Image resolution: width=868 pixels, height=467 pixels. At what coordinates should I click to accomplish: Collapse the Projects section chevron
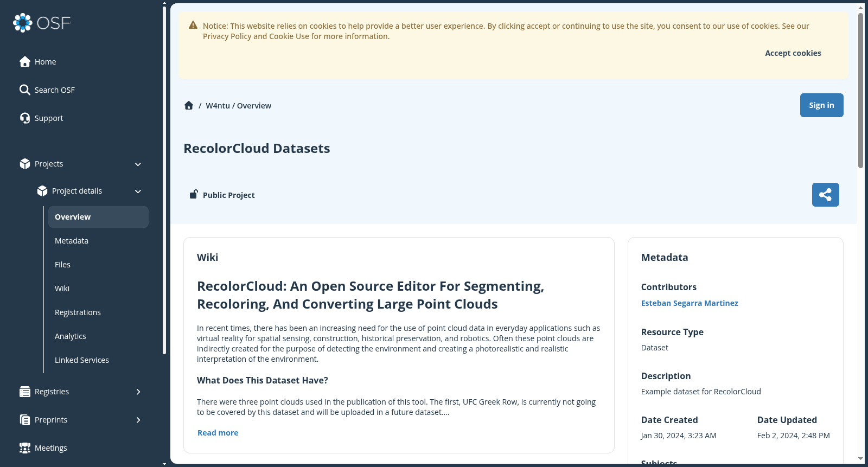pyautogui.click(x=138, y=164)
